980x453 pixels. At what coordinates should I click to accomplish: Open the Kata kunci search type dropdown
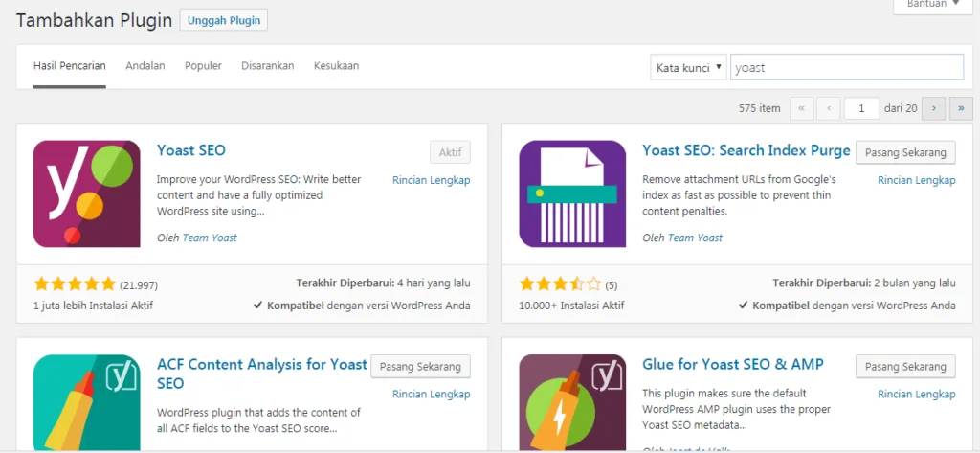689,68
